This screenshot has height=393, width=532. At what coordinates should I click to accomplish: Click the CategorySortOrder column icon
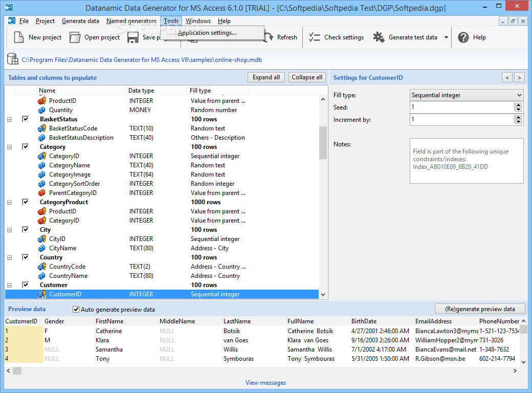[x=42, y=184]
